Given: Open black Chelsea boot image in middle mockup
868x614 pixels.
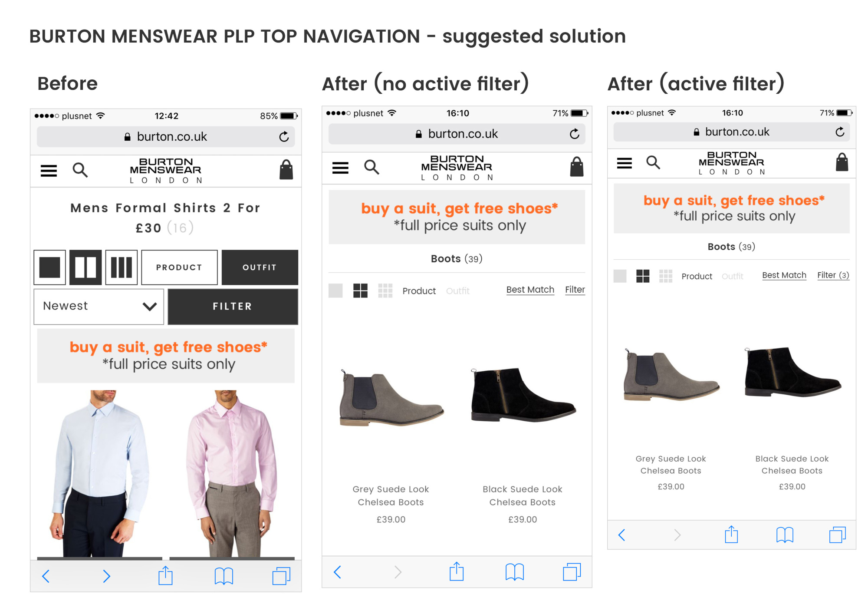Looking at the screenshot, I should 523,394.
